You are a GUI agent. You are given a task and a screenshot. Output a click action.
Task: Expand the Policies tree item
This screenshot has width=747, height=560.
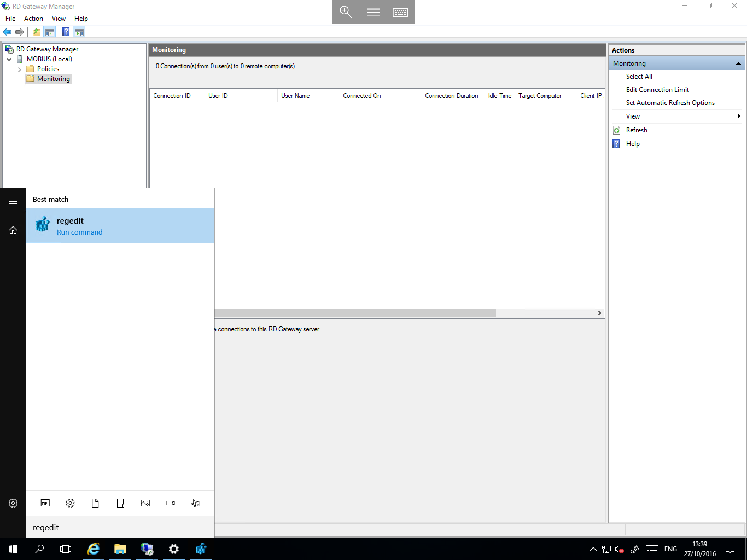click(19, 68)
